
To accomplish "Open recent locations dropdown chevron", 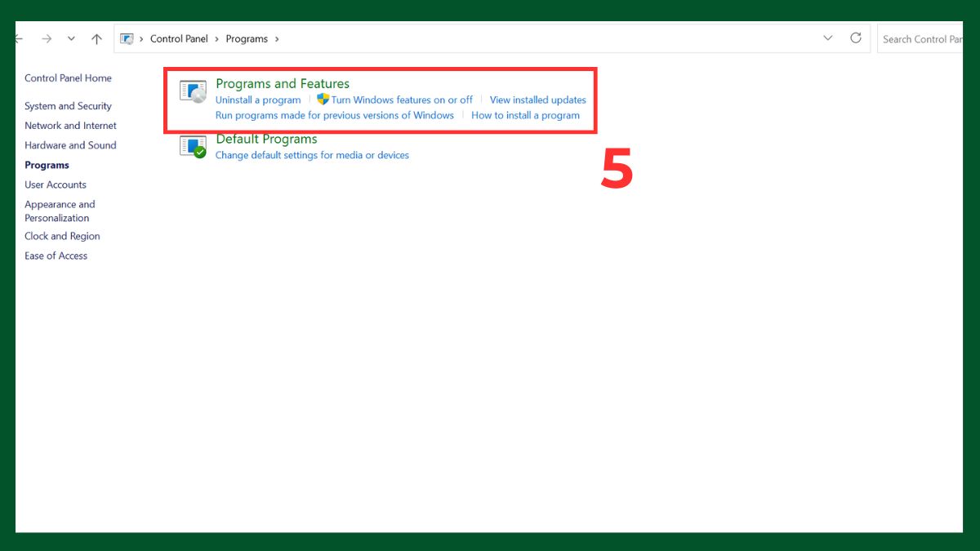I will [x=71, y=38].
